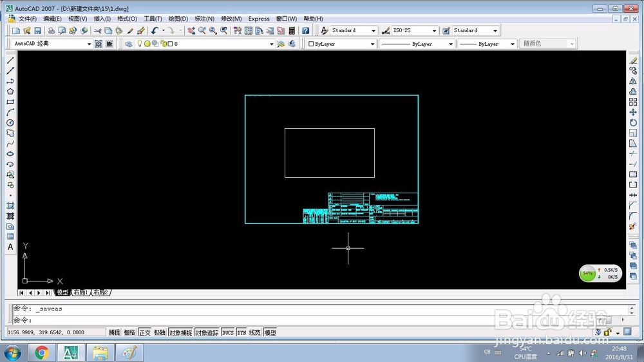Toggle the 栅格 grid display button
This screenshot has height=362, width=644.
(x=129, y=332)
